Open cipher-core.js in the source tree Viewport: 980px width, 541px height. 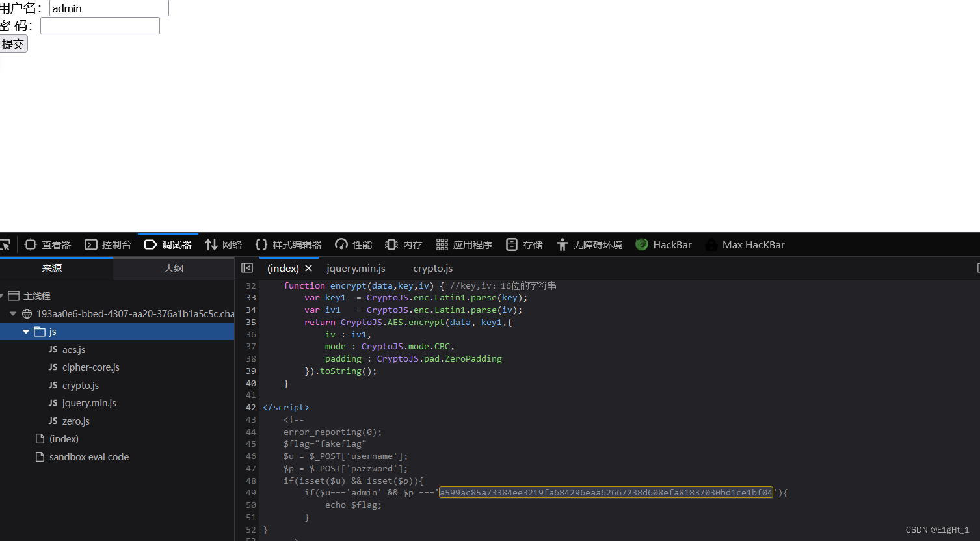click(x=91, y=367)
